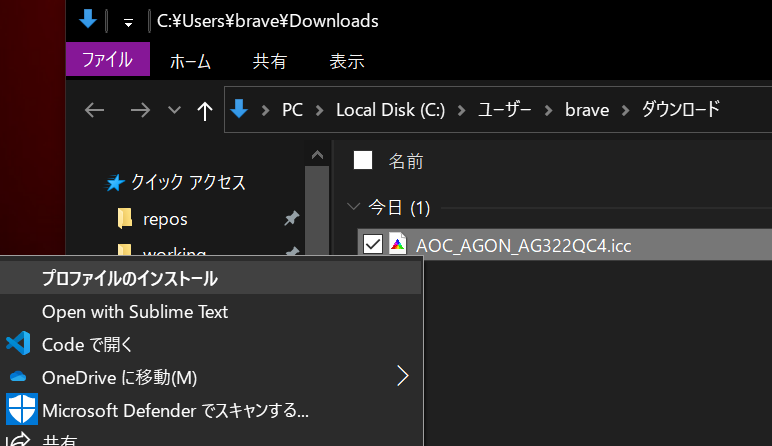Image resolution: width=772 pixels, height=446 pixels.
Task: Click the ICC profile file icon
Action: coord(397,244)
